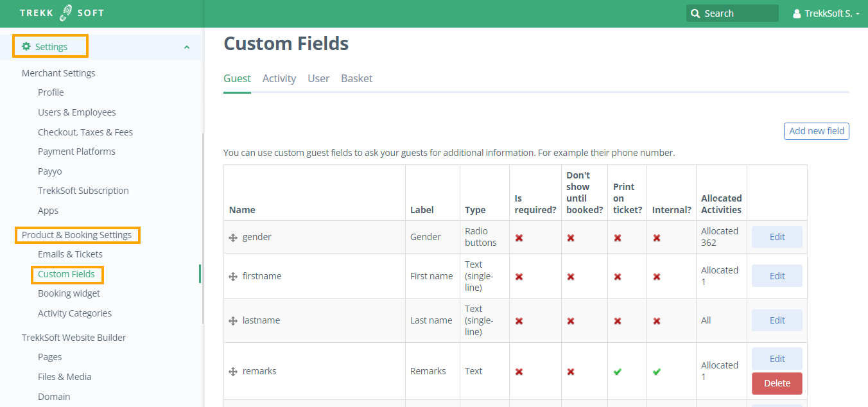Click red X under Print on ticket for firstname
Image resolution: width=868 pixels, height=407 pixels.
(x=618, y=277)
